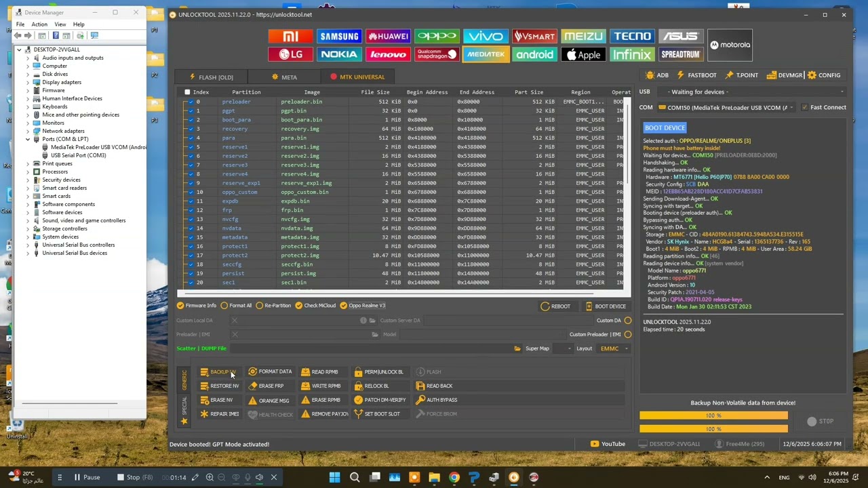Viewport: 868px width, 488px height.
Task: Select the Nokia brand icon
Action: tap(339, 54)
